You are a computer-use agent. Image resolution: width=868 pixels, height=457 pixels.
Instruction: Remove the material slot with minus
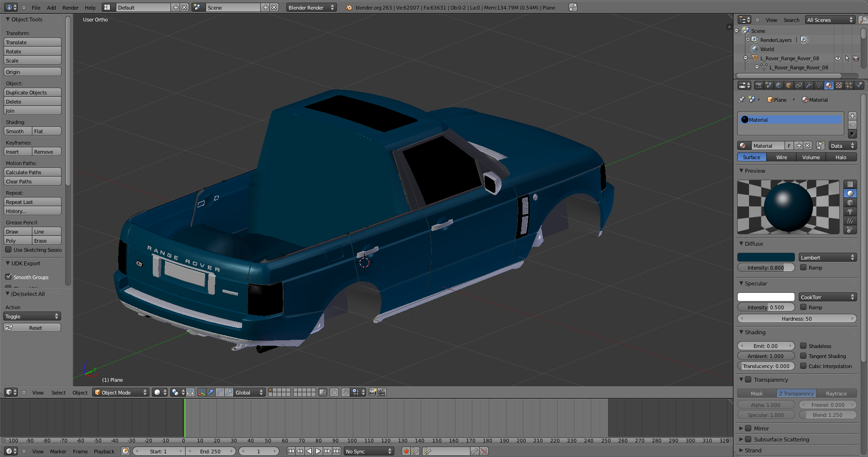tap(852, 125)
